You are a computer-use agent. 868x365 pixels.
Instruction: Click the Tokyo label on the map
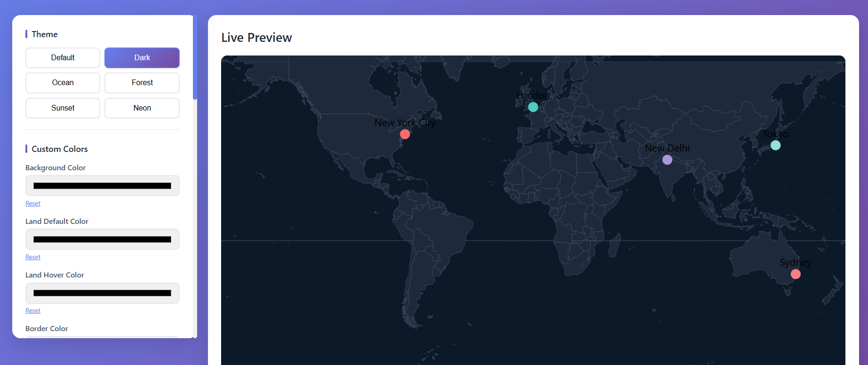tap(776, 134)
